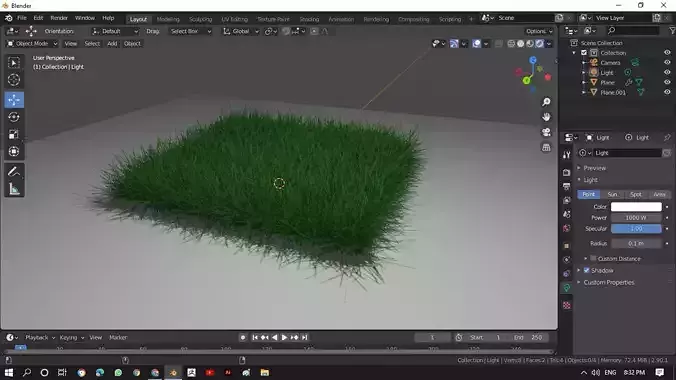
Task: Activate the 3D Cursor tool
Action: click(x=14, y=80)
